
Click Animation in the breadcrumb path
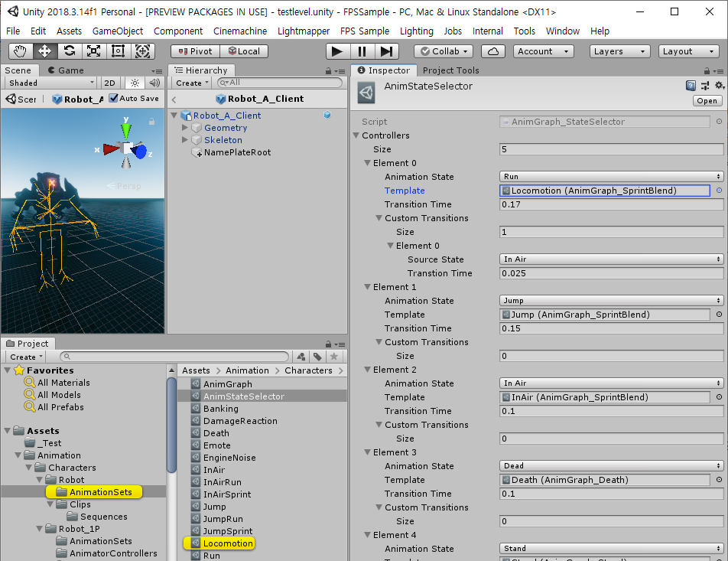tap(247, 370)
